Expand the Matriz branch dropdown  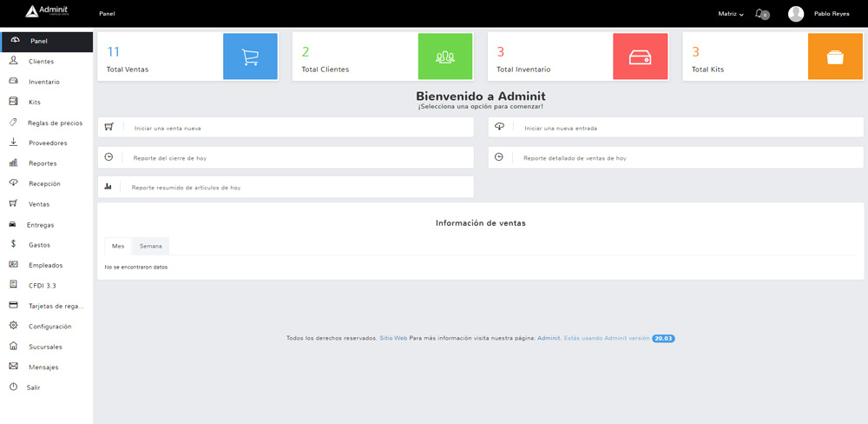731,14
